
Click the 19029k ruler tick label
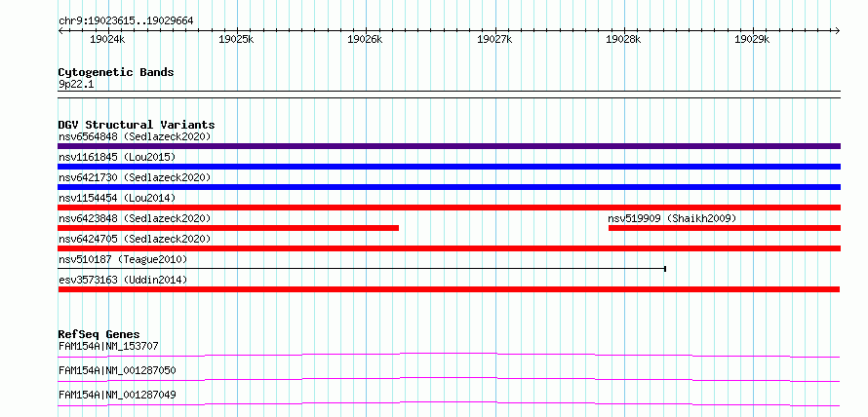(x=752, y=40)
